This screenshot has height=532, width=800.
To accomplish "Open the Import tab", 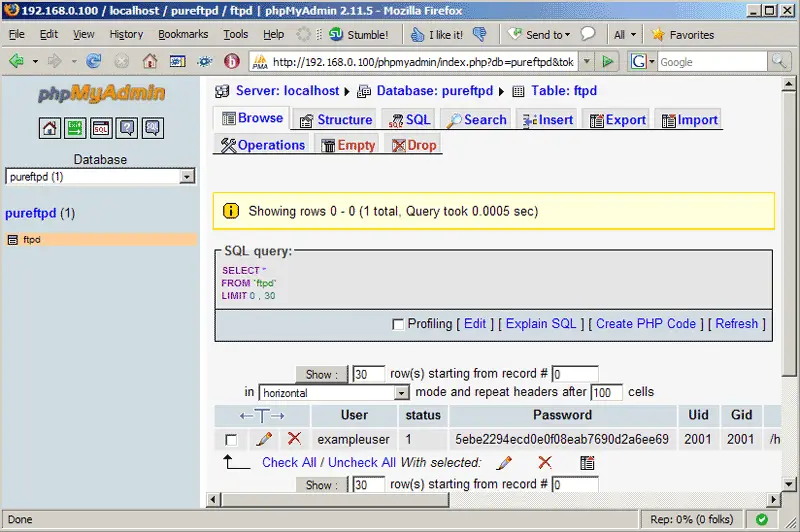I will (x=690, y=120).
